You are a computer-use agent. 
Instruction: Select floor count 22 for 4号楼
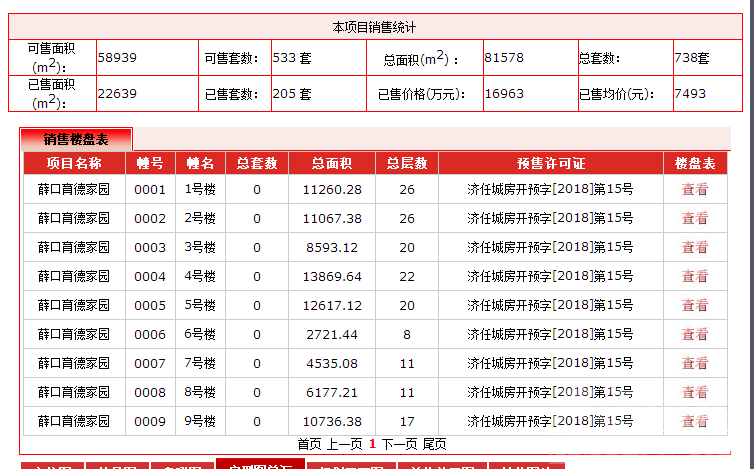click(x=407, y=277)
